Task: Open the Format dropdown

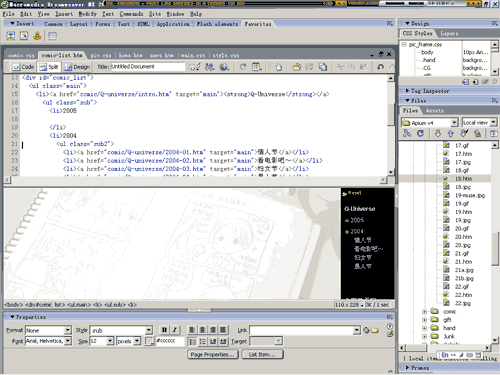Action: [68, 330]
